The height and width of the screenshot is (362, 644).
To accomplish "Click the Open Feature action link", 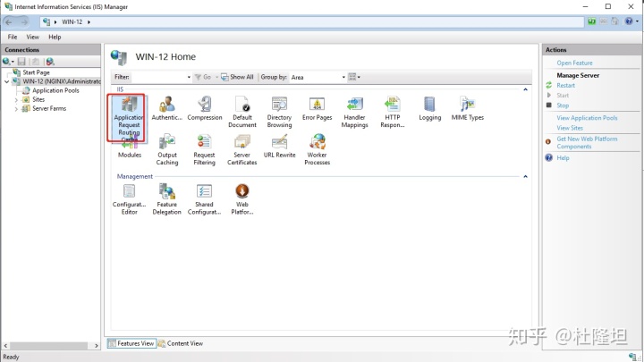I will (x=574, y=63).
